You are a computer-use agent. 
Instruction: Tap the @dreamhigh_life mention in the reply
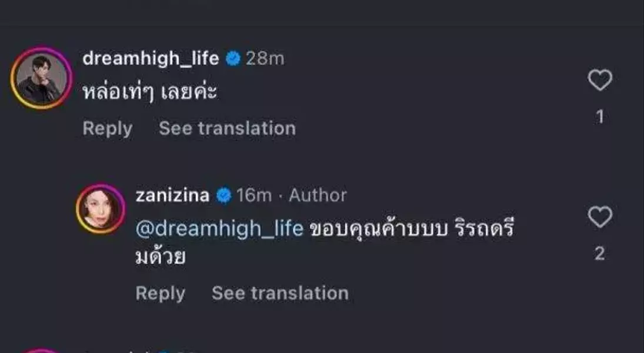coord(219,228)
